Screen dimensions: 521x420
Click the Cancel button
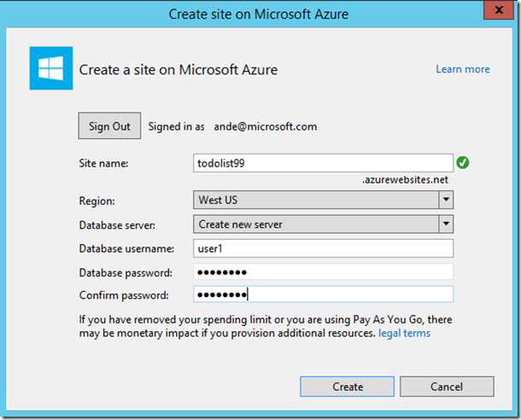coord(447,387)
